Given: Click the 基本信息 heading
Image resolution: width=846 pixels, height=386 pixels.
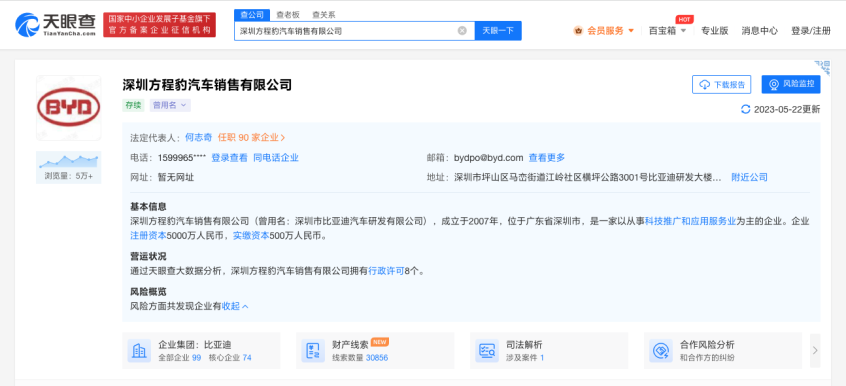Looking at the screenshot, I should click(x=148, y=206).
